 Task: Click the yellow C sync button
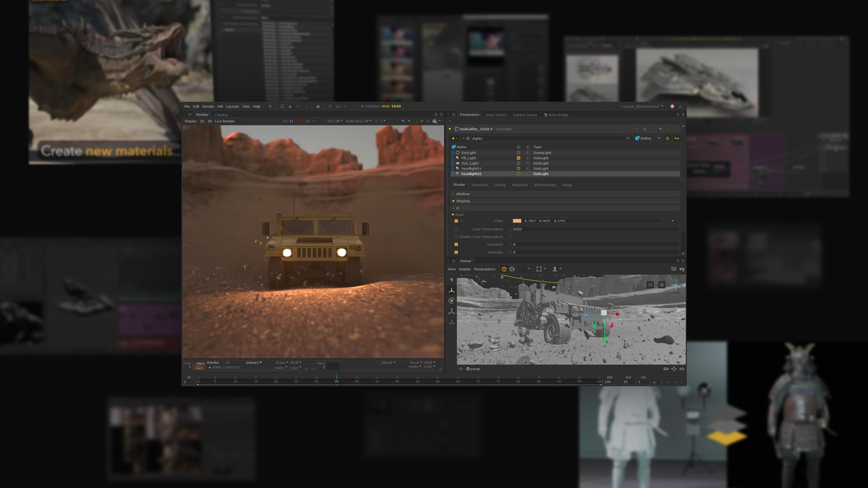click(667, 139)
